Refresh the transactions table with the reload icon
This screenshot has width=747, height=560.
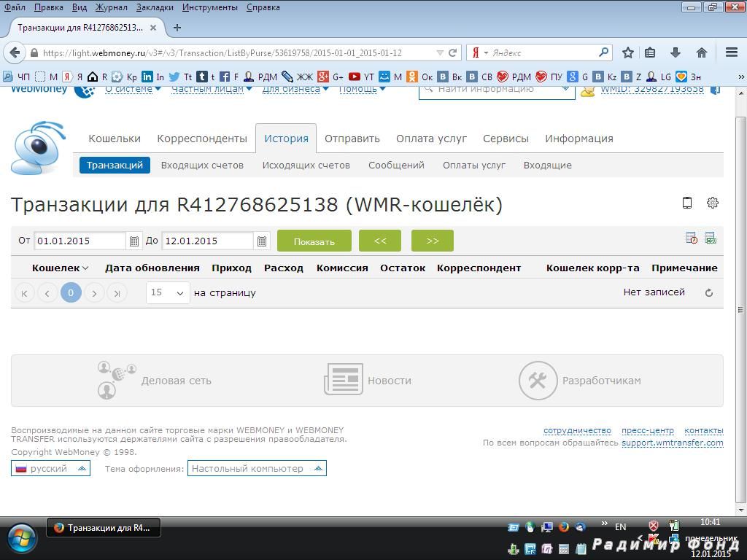[709, 293]
